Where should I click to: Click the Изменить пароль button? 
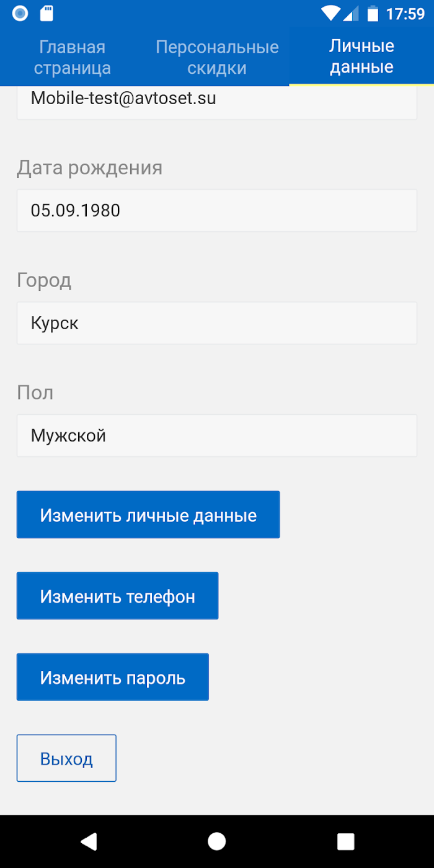tap(112, 677)
